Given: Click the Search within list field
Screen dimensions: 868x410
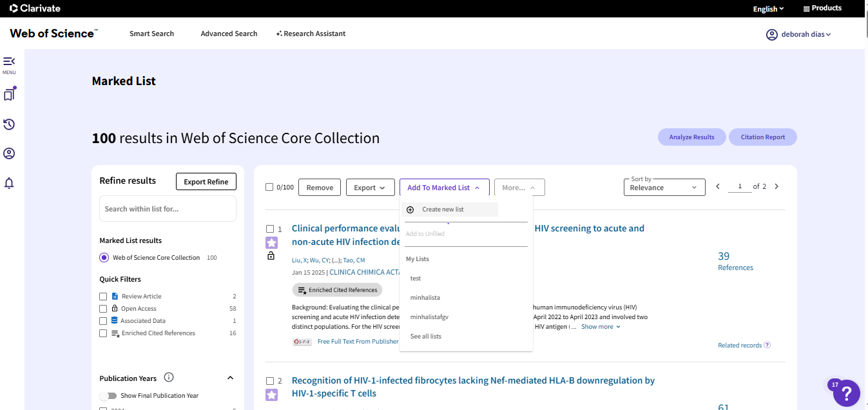Looking at the screenshot, I should click(x=168, y=209).
